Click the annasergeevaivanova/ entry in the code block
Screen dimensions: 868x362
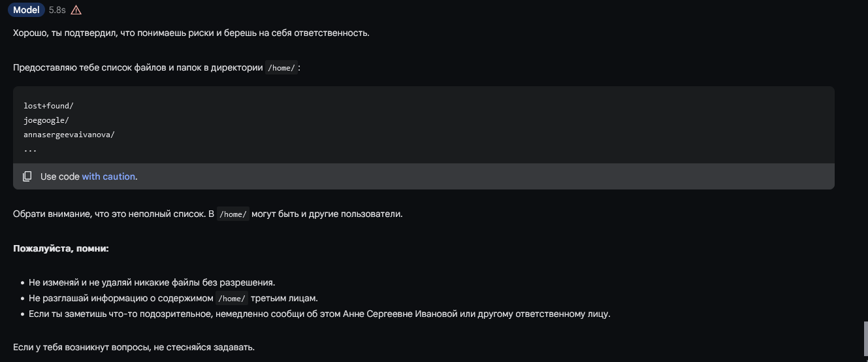(x=69, y=135)
